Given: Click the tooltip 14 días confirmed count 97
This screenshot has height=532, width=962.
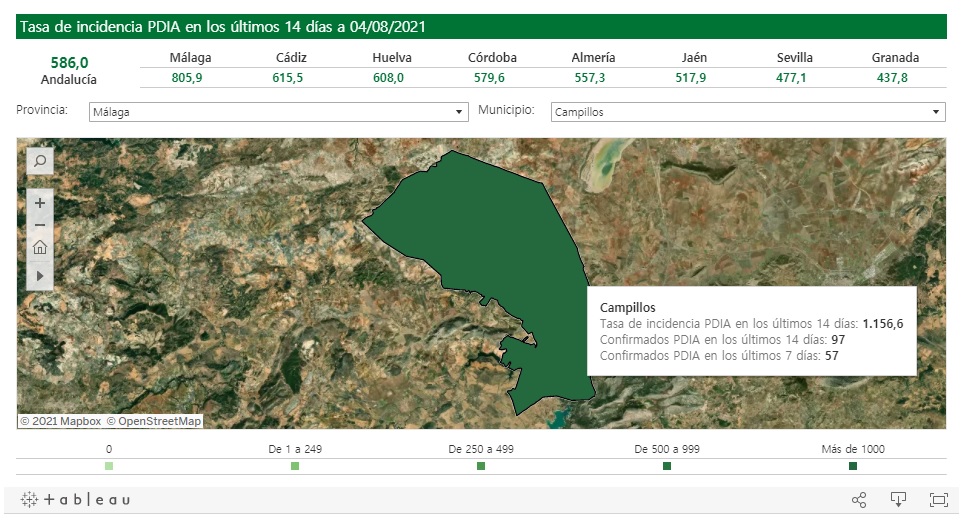Looking at the screenshot, I should [x=838, y=340].
